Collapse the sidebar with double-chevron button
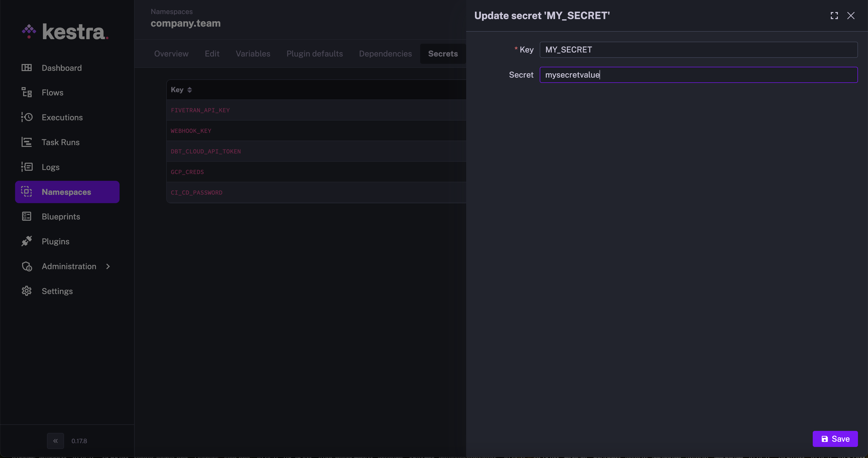This screenshot has height=458, width=868. (55, 441)
